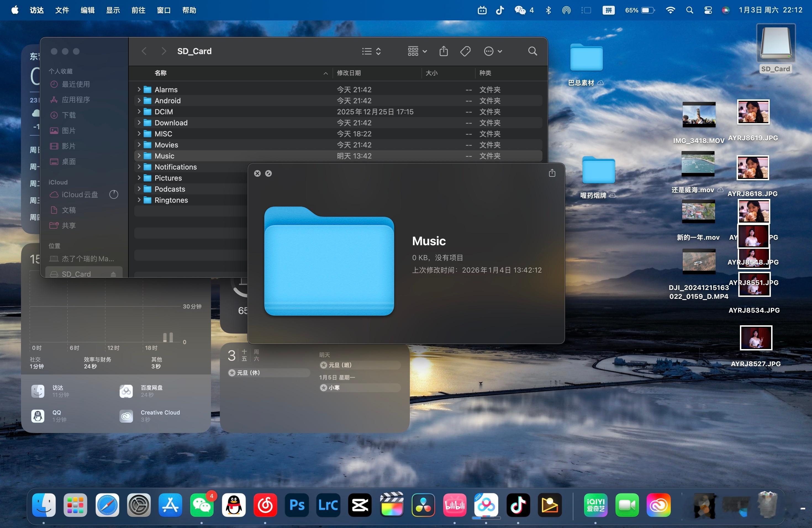812x528 pixels.
Task: Open the 前往 menu in menu bar
Action: pyautogui.click(x=138, y=10)
